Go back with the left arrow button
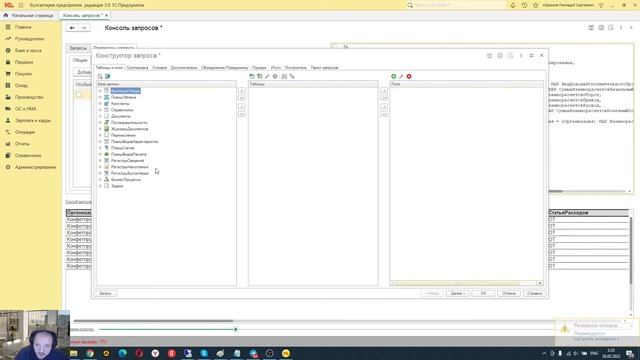This screenshot has height=360, width=640. (x=72, y=28)
